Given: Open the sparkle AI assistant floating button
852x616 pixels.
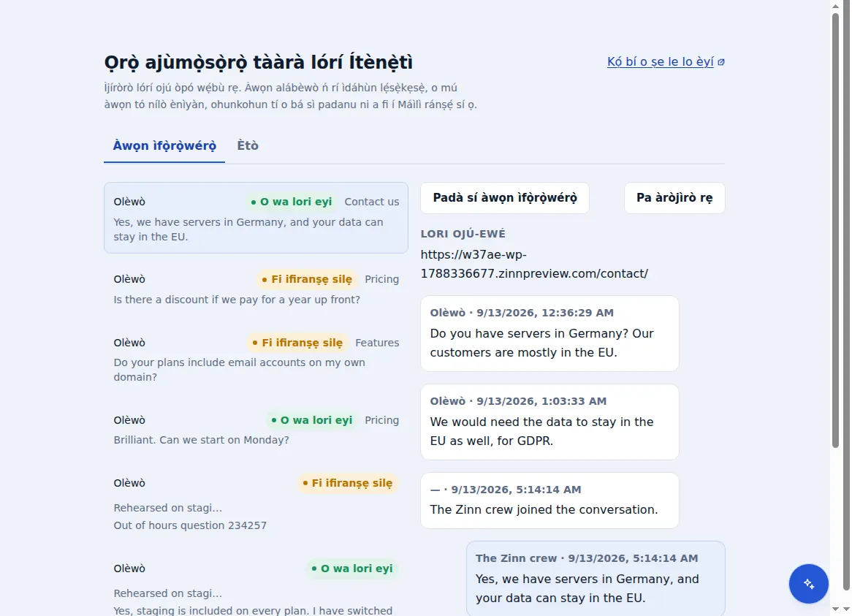Looking at the screenshot, I should click(809, 583).
